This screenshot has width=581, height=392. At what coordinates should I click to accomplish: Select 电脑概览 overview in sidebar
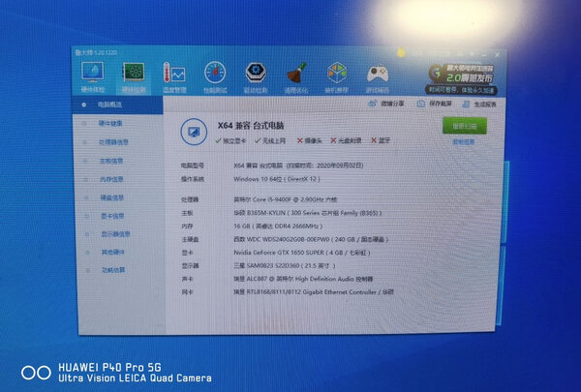(117, 105)
